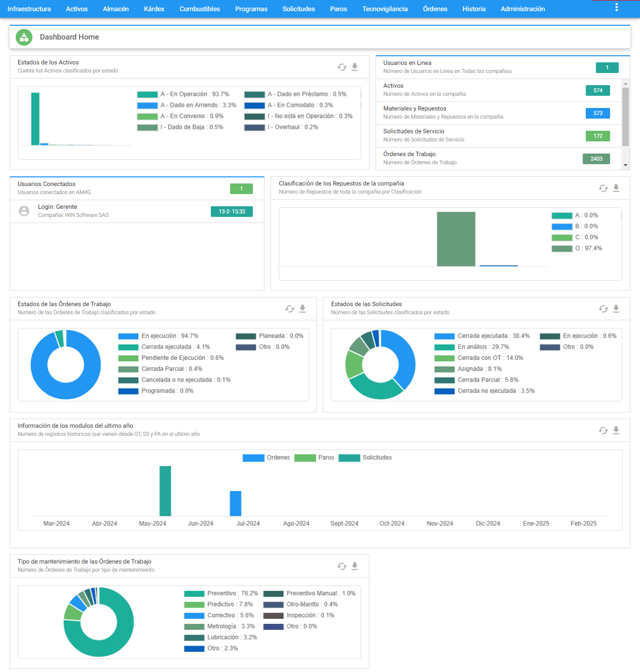Refresh Tipo de mantenimiento chart
Screen dimensions: 640x672
(x=342, y=566)
